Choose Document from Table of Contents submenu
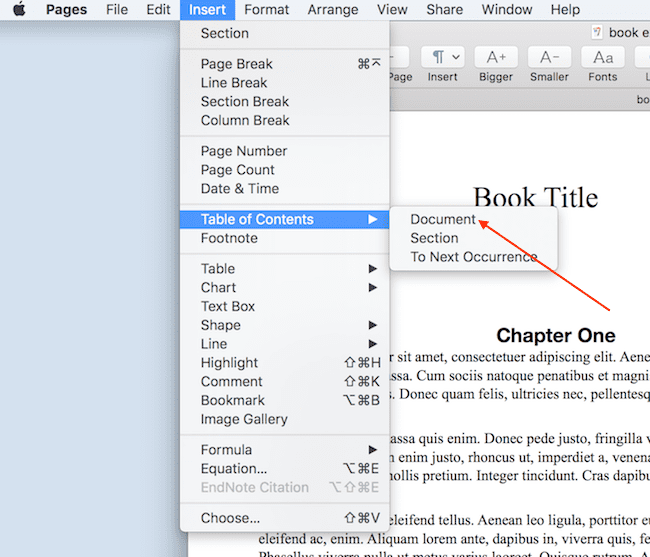Image resolution: width=650 pixels, height=557 pixels. 443,219
